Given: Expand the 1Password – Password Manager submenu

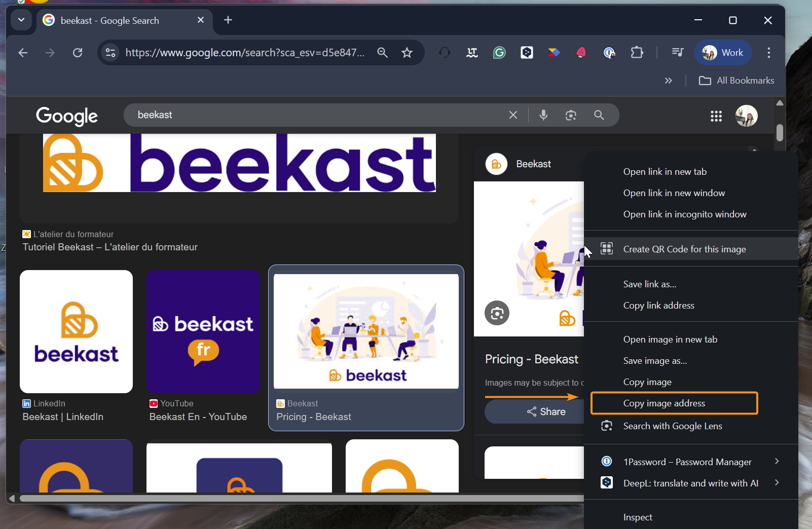Looking at the screenshot, I should pos(691,462).
